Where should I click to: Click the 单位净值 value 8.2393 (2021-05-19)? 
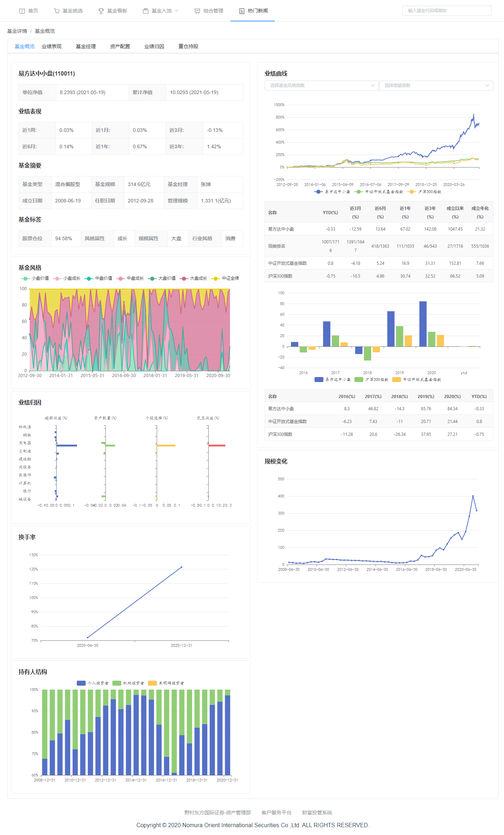click(x=83, y=92)
